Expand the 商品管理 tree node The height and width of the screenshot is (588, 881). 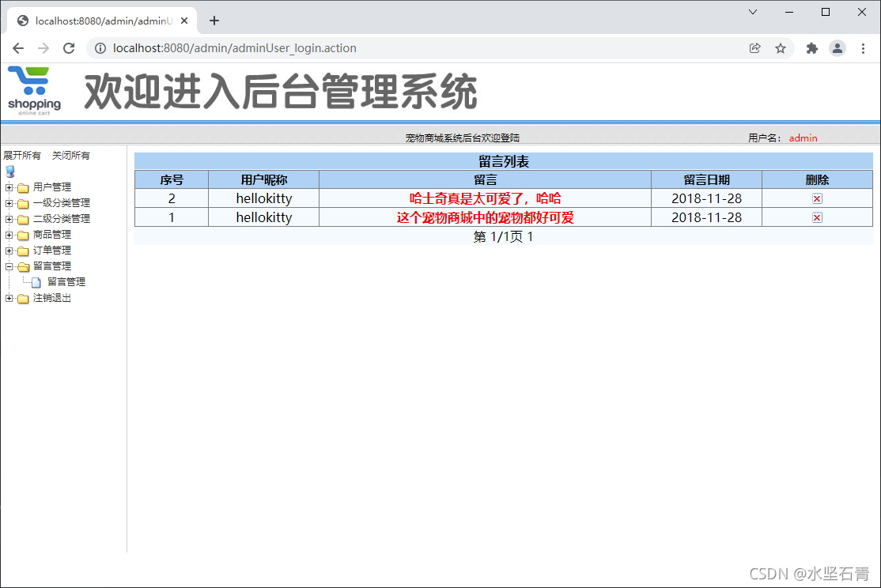pos(9,235)
